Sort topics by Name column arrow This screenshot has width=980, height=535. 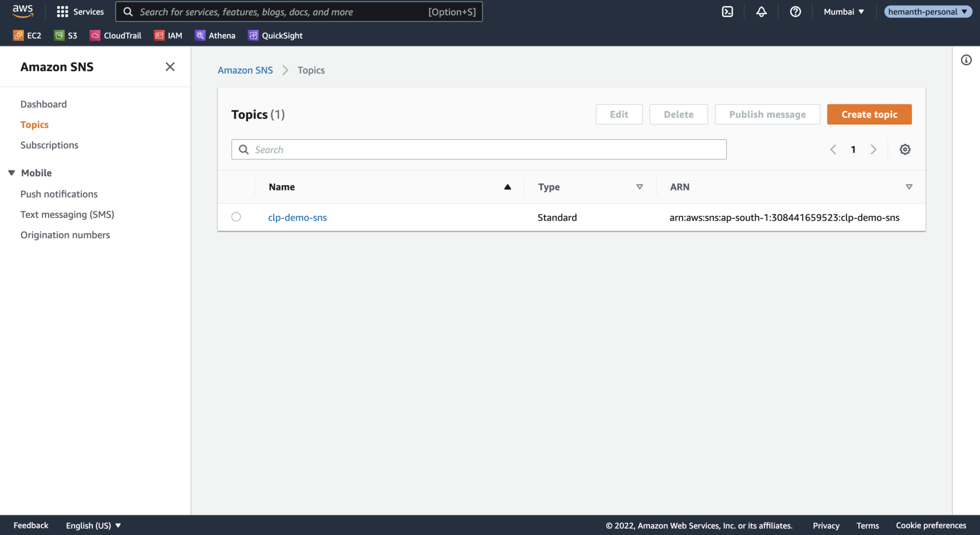point(507,187)
